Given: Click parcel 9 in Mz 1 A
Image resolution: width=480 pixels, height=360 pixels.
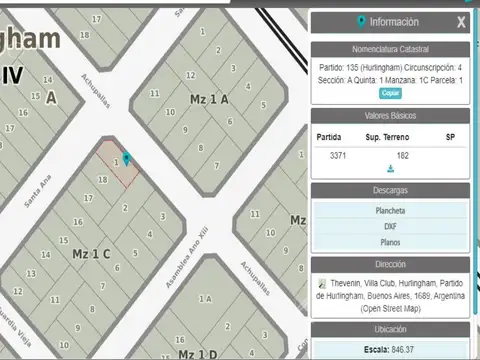Looking at the screenshot, I should [x=185, y=130].
